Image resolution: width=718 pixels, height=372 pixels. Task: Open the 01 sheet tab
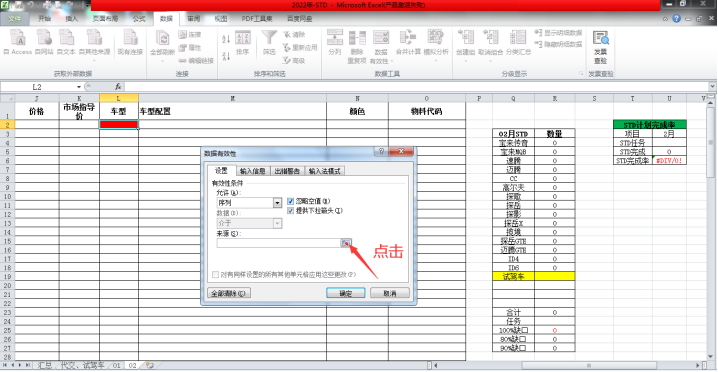coord(116,365)
